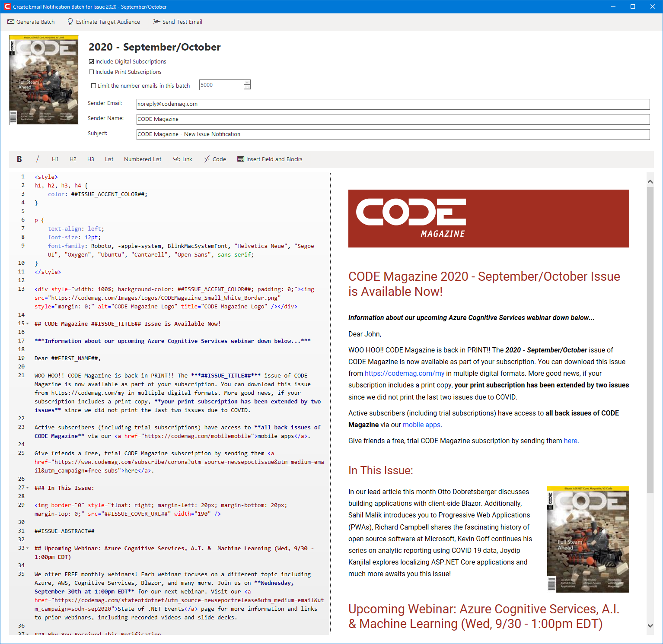Toggle bold formatting with the B button
This screenshot has height=644, width=663.
(19, 159)
